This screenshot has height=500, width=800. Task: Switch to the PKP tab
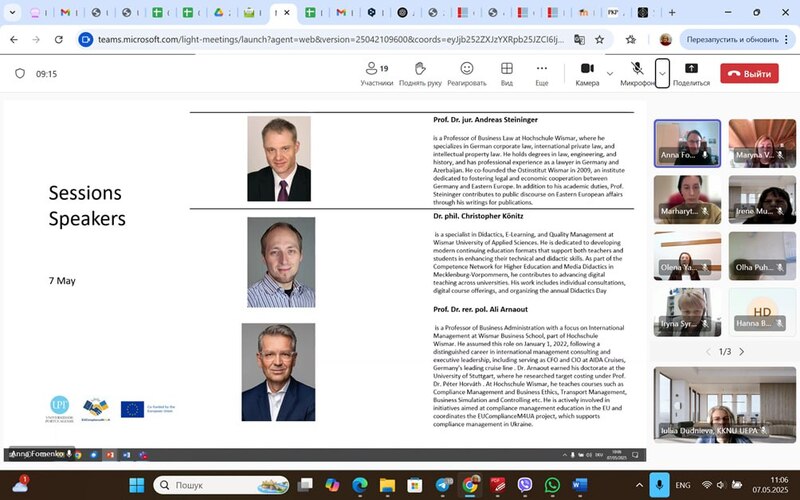tap(613, 12)
